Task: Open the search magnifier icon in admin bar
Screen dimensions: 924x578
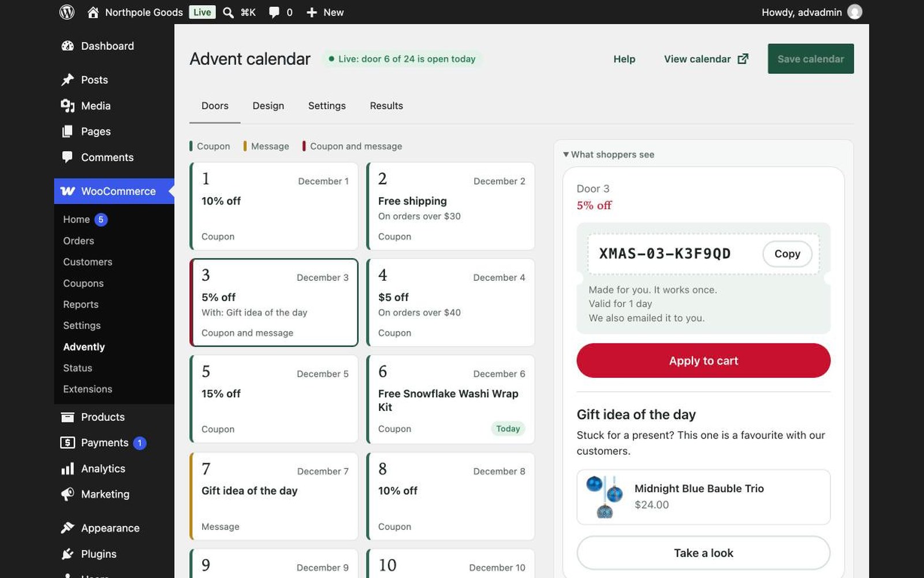Action: click(x=228, y=12)
